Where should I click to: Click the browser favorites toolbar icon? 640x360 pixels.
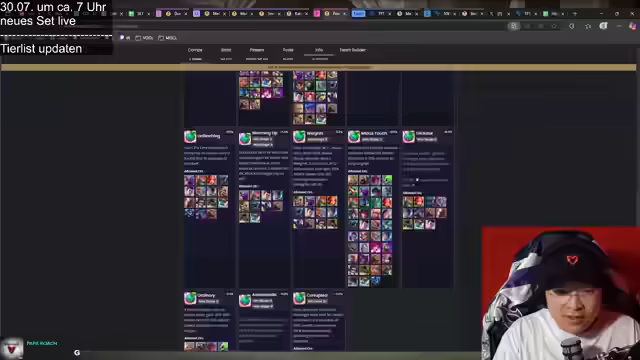(588, 26)
